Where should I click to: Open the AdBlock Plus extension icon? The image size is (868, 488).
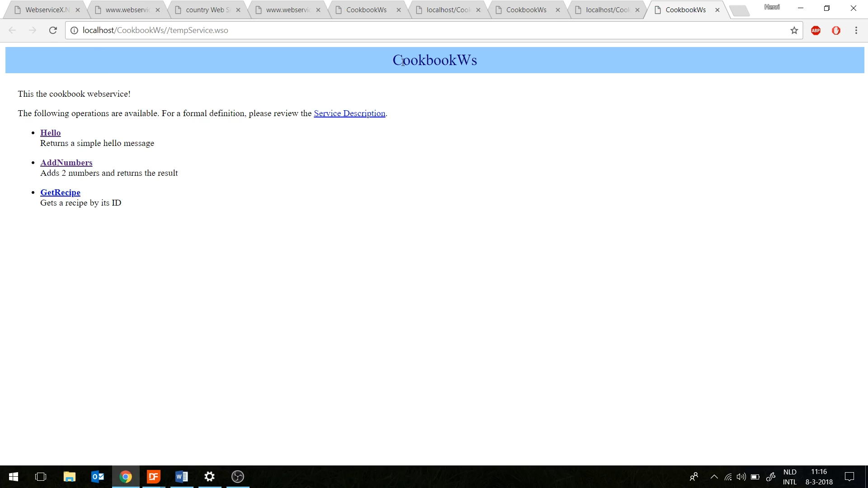(816, 30)
